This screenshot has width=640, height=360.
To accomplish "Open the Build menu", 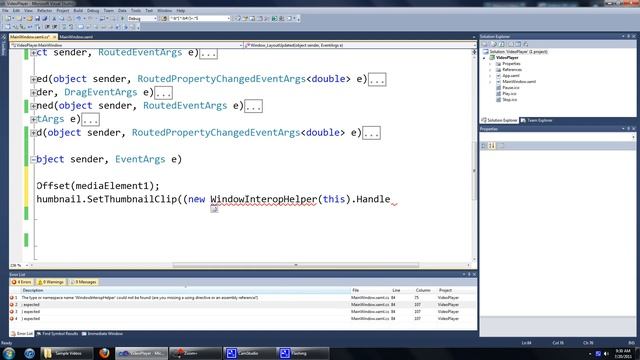I will click(x=78, y=11).
